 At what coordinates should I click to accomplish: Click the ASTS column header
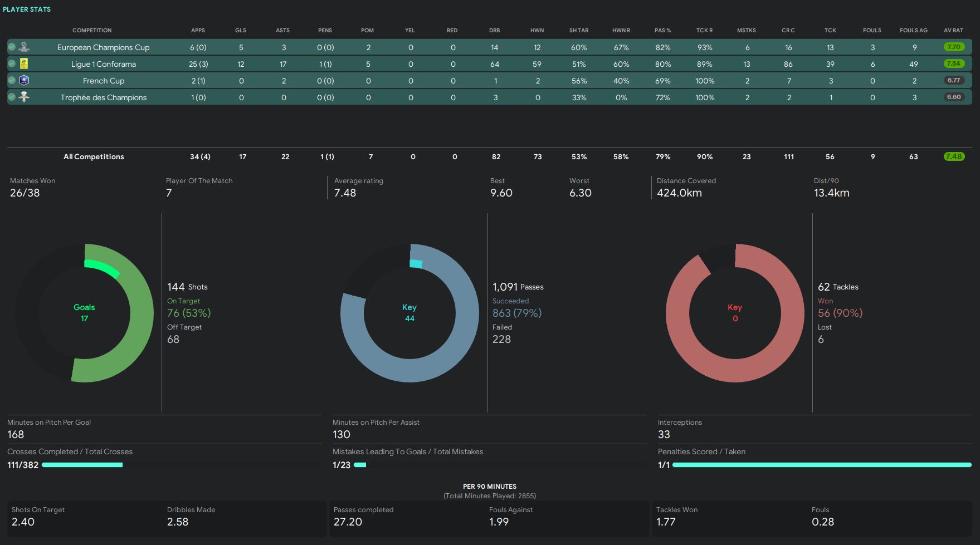[282, 31]
